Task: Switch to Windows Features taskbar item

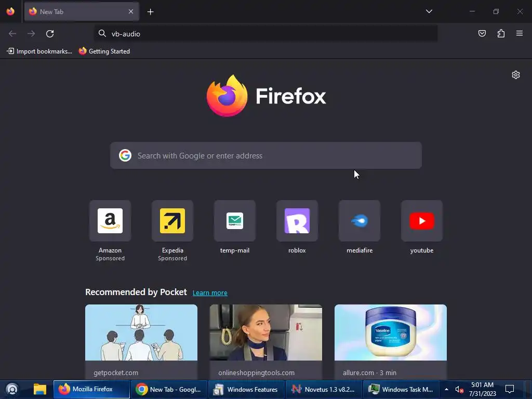Action: tap(246, 389)
